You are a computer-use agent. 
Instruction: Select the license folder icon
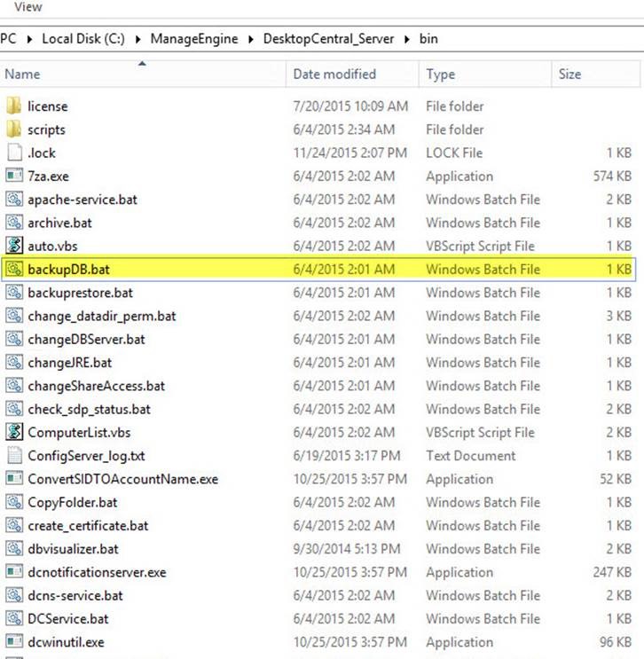tap(14, 106)
